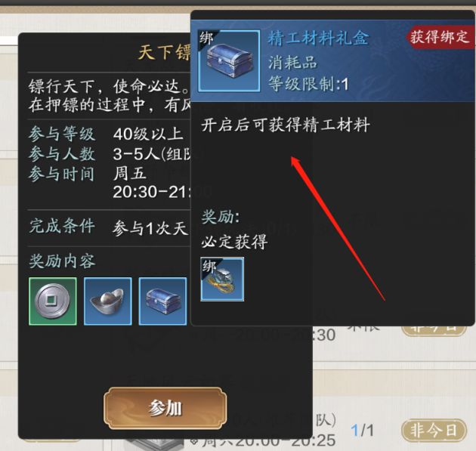The image size is (476, 451).
Task: Click the 参与等级 40级以上 row
Action: pos(106,134)
